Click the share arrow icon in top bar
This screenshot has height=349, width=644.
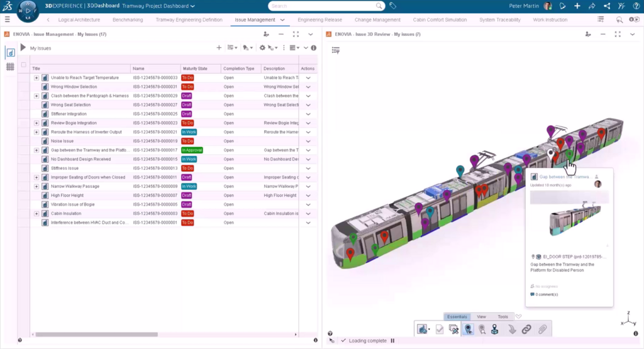pyautogui.click(x=592, y=6)
